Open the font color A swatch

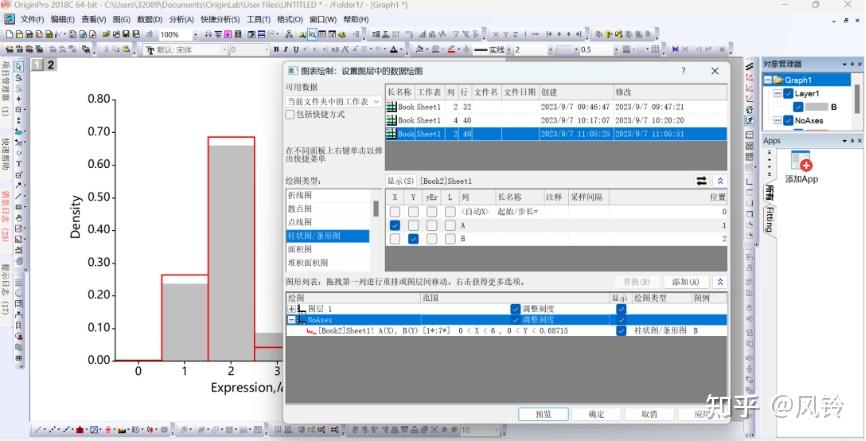pos(394,50)
